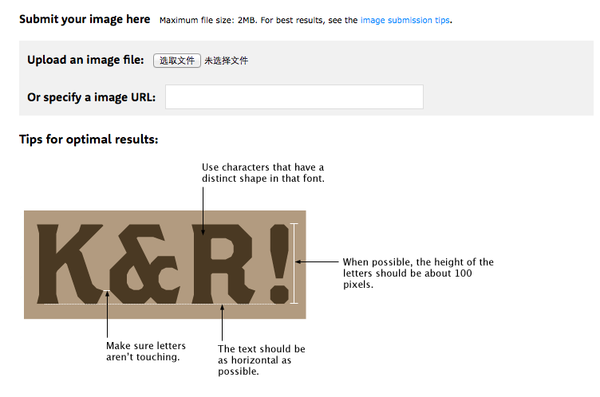The width and height of the screenshot is (600, 397).
Task: Click the 'Submit your image here' heading
Action: (x=85, y=19)
